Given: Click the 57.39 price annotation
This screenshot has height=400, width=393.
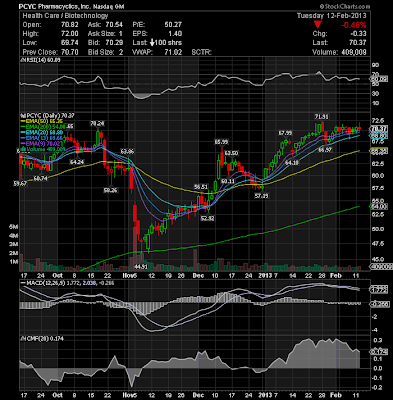Looking at the screenshot, I should (261, 196).
